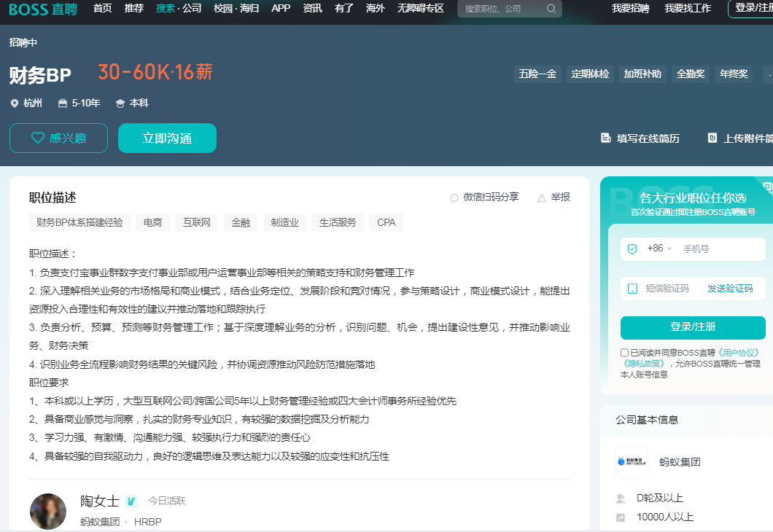Click the 年终奖 benefit tag
This screenshot has height=532, width=773.
coord(734,74)
